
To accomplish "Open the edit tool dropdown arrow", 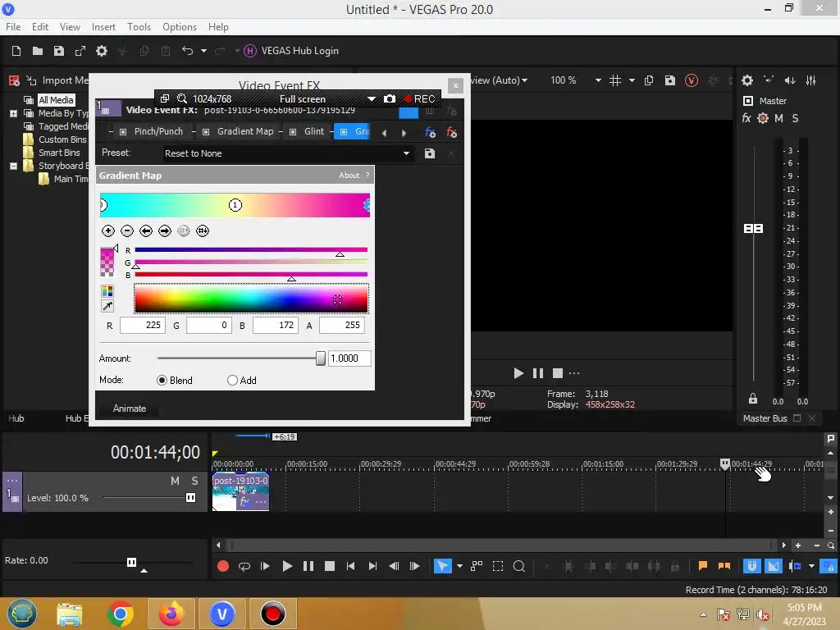I will point(459,566).
